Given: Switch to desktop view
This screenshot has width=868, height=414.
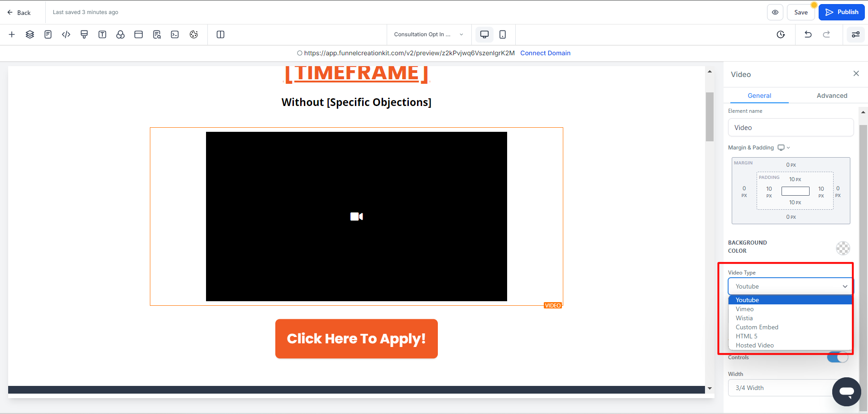Looking at the screenshot, I should [484, 34].
